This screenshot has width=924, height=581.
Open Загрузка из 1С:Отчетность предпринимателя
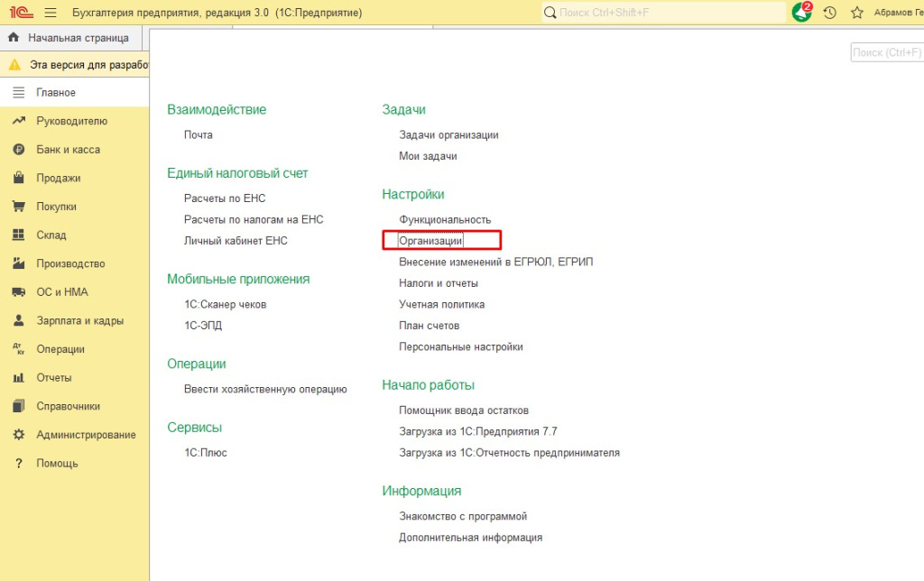tap(509, 453)
